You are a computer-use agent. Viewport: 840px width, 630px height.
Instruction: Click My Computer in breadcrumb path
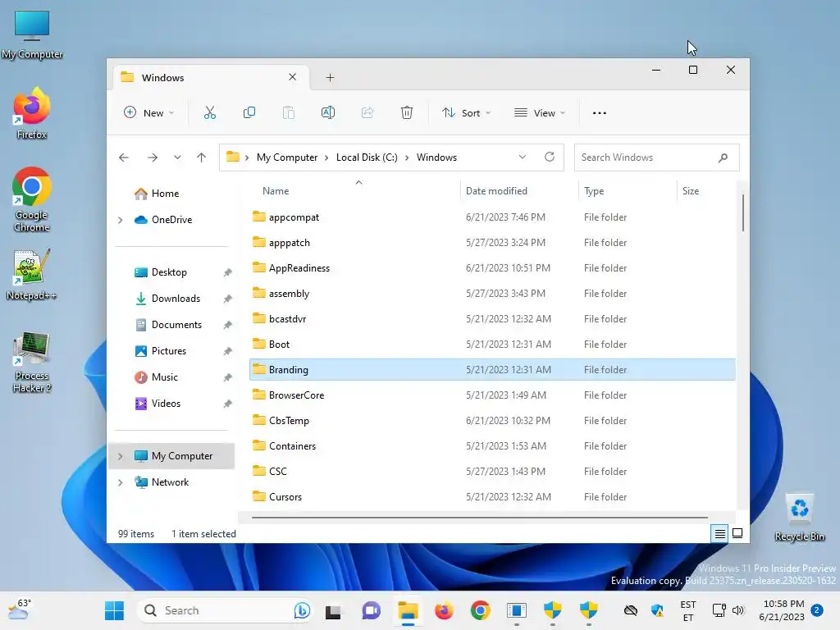(286, 157)
